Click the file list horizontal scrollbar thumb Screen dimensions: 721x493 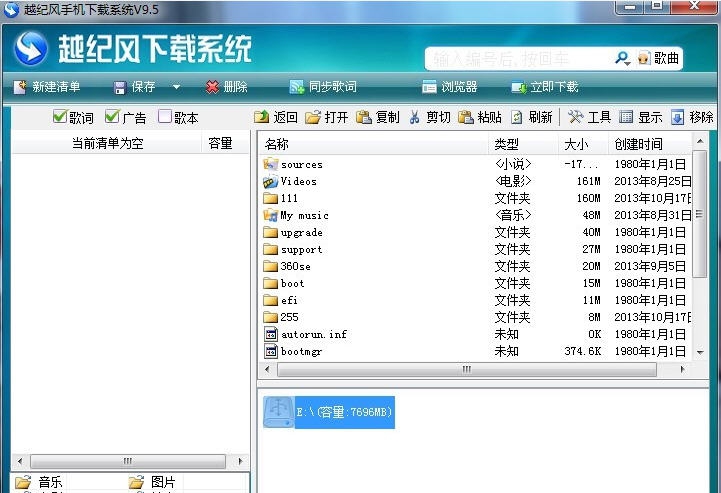tap(467, 369)
